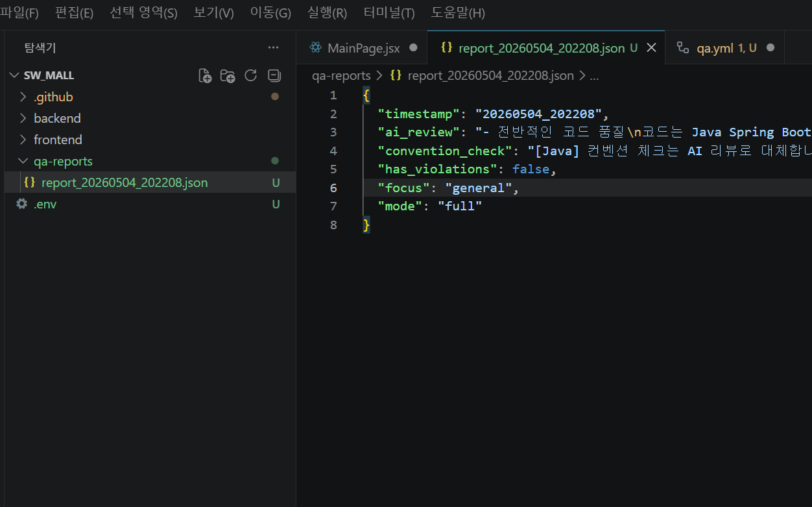Click unsaved dot on qa.yml tab
Image resolution: width=812 pixels, height=507 pixels.
(x=770, y=47)
